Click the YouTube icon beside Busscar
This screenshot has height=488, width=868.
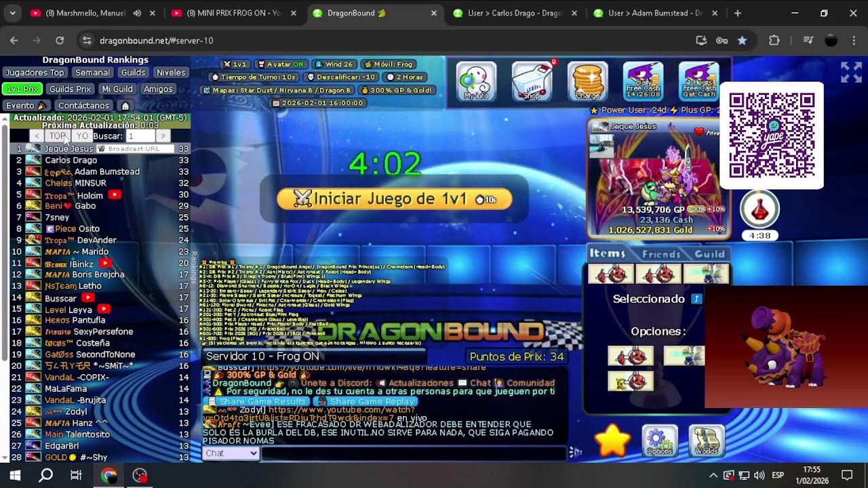point(87,298)
